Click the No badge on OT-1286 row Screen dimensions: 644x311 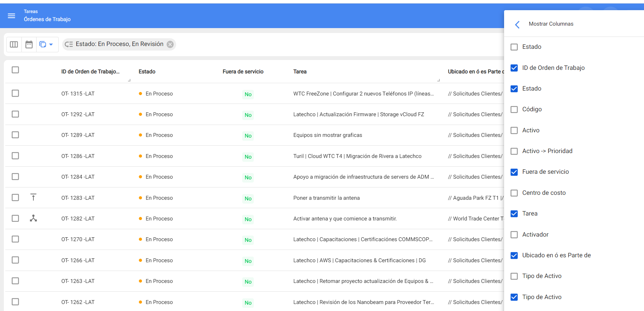tap(248, 157)
